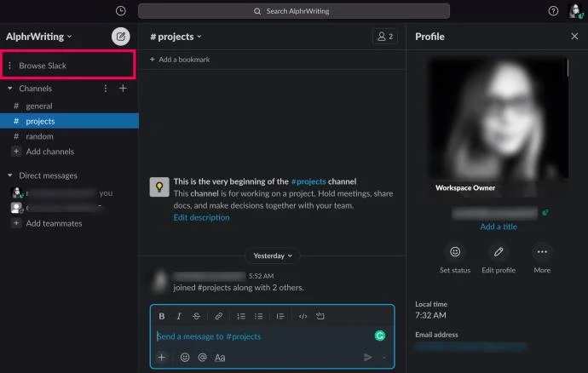Open your own direct message marked 'you'

pos(62,193)
